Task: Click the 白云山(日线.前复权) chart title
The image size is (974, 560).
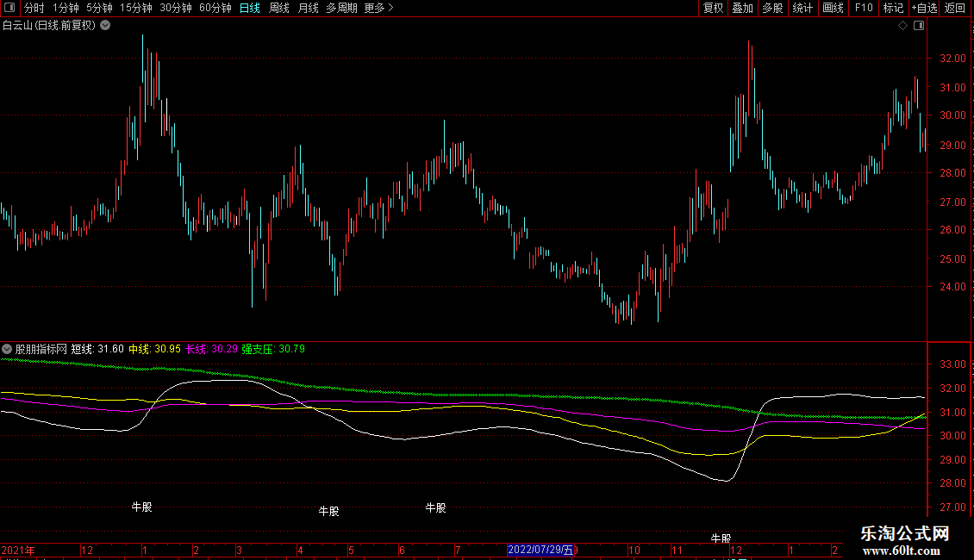Action: point(49,26)
